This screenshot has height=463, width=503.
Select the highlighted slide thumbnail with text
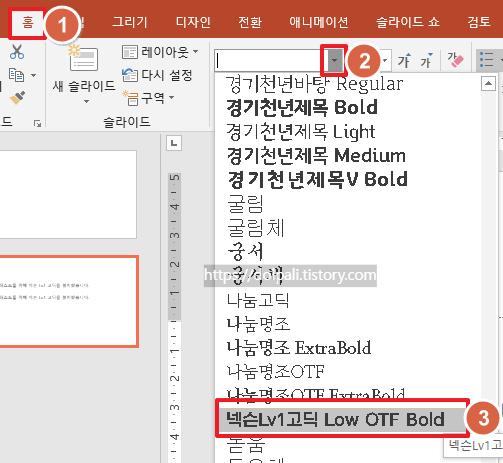click(69, 301)
